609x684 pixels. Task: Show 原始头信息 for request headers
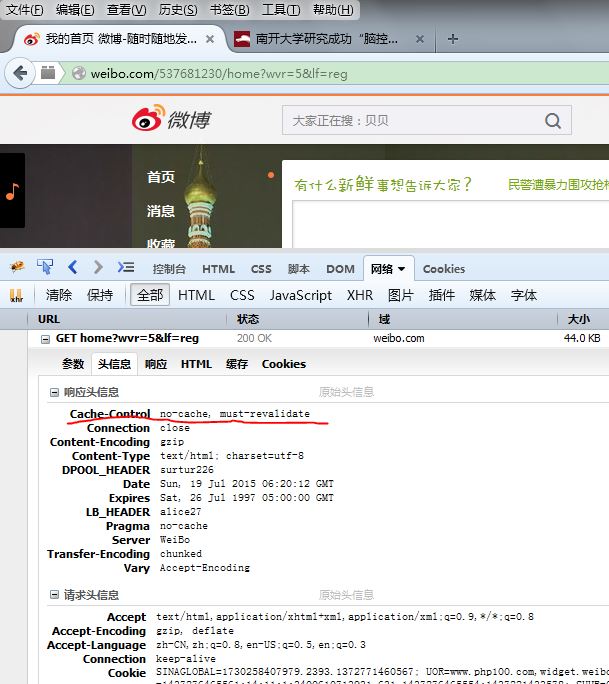point(346,595)
